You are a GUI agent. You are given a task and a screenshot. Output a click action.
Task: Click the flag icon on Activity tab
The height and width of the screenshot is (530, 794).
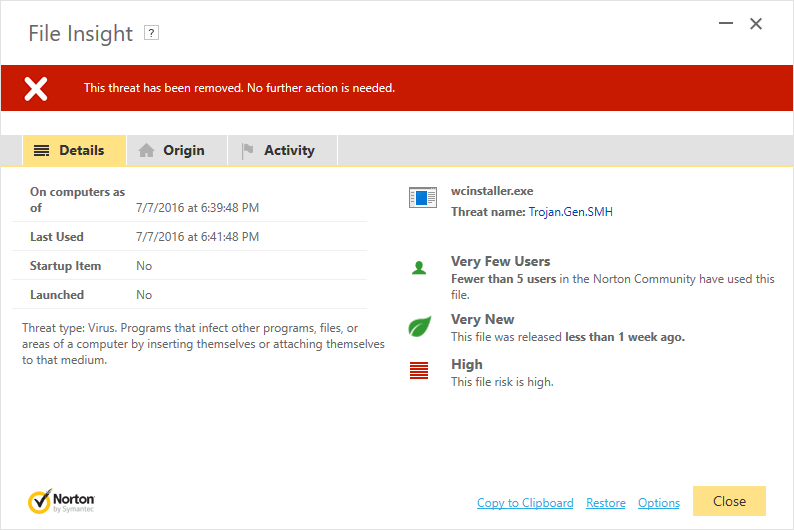tap(247, 151)
